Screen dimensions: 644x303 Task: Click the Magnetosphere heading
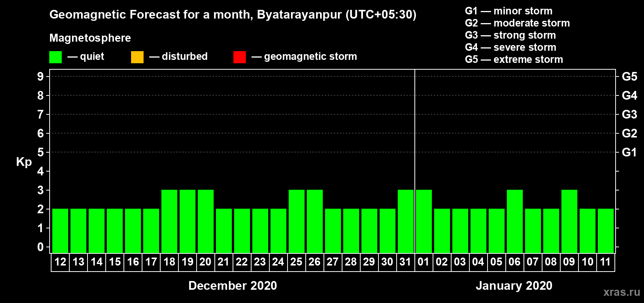[90, 38]
